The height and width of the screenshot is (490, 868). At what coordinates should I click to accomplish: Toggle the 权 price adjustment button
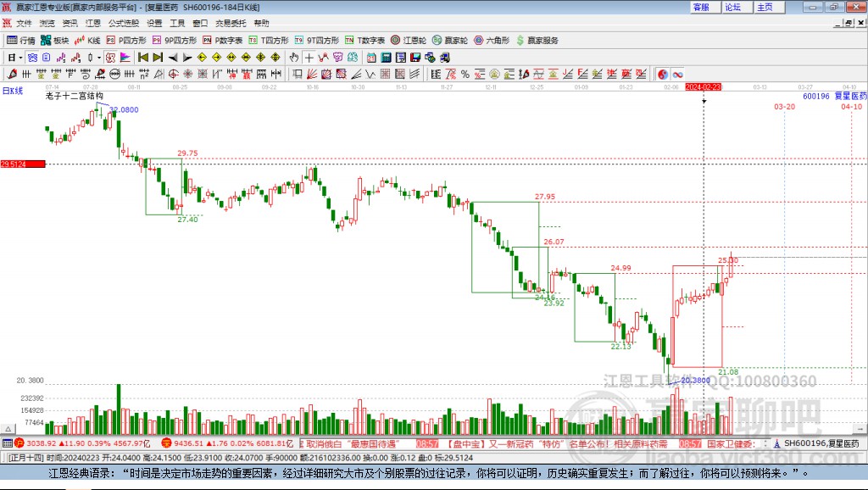click(110, 58)
